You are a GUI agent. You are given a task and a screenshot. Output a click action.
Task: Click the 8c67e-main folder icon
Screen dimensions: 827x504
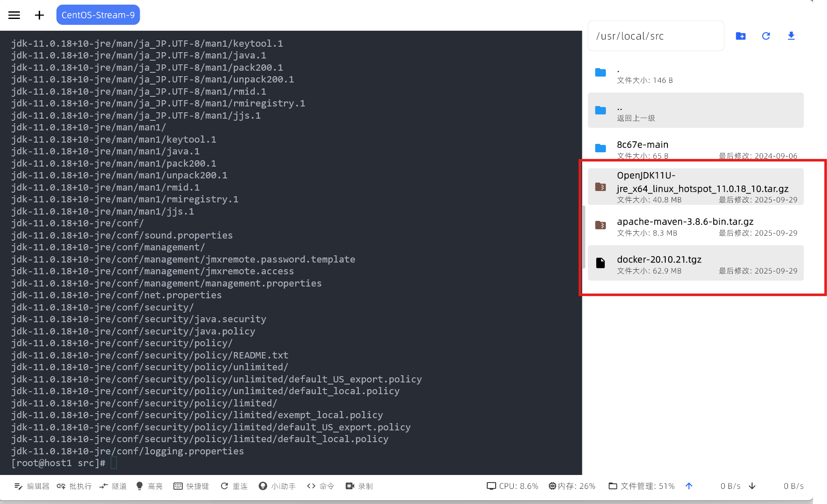[600, 148]
